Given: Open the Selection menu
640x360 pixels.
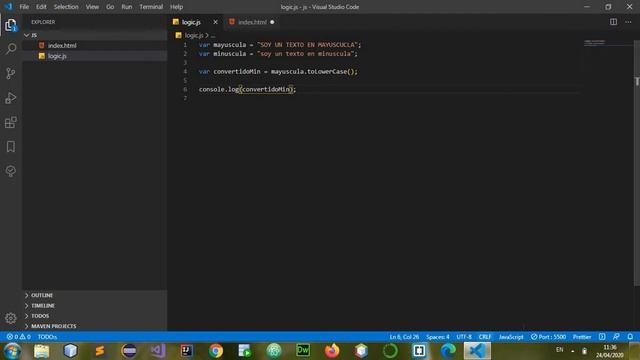Looking at the screenshot, I should point(66,7).
